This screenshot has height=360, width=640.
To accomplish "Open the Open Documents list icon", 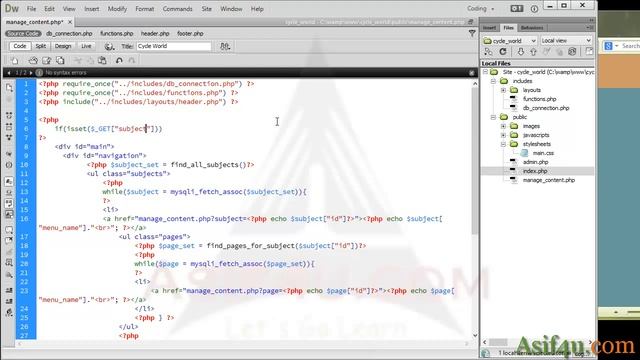I will 9,87.
